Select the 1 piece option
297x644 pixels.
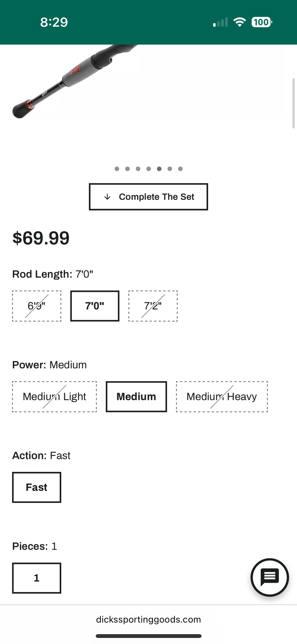click(37, 578)
